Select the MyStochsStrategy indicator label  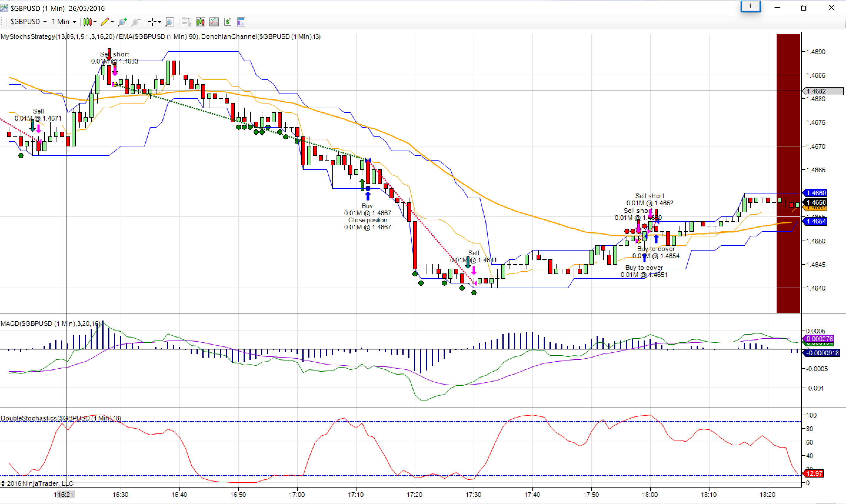coord(58,37)
